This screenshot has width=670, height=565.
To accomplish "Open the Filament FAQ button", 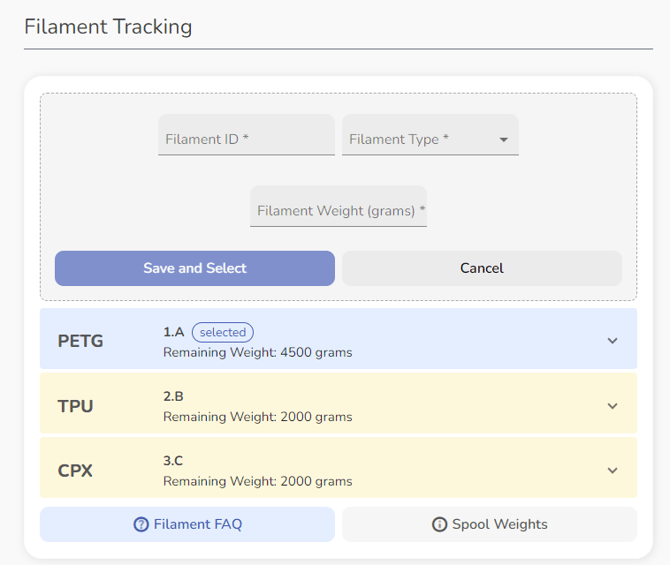I will click(187, 524).
